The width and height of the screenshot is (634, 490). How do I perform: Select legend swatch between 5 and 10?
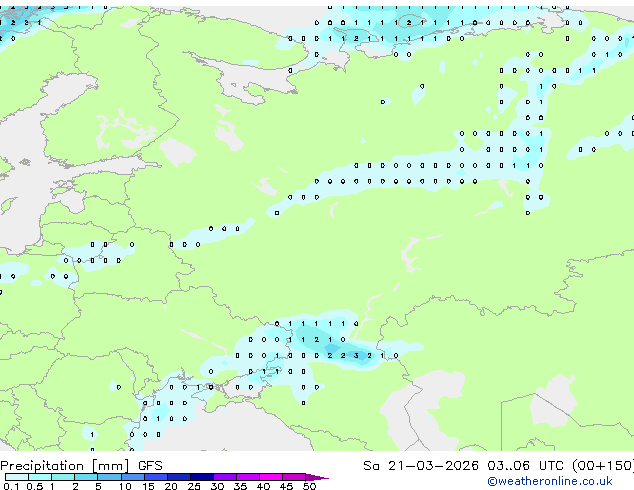pyautogui.click(x=109, y=477)
